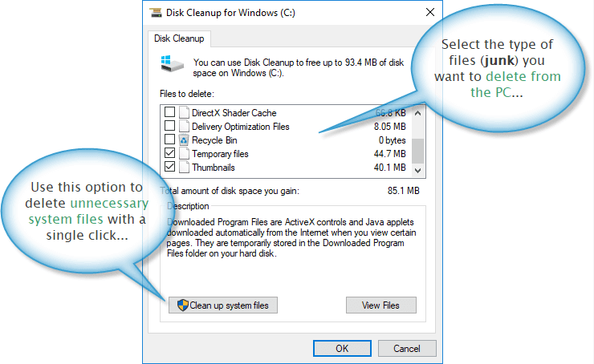Screen dimensions: 594x364
Task: Select the Disk Cleanup tab
Action: point(179,38)
